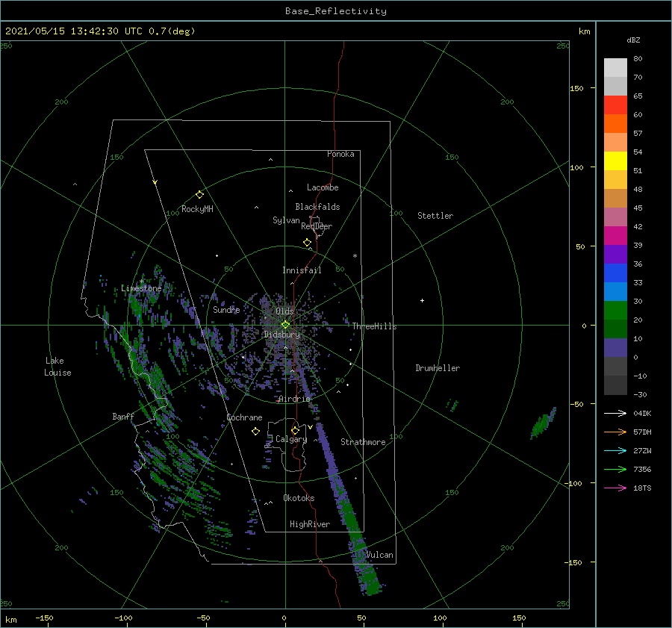
Task: Select the yellow diamond marker below RedDeer
Action: click(307, 243)
